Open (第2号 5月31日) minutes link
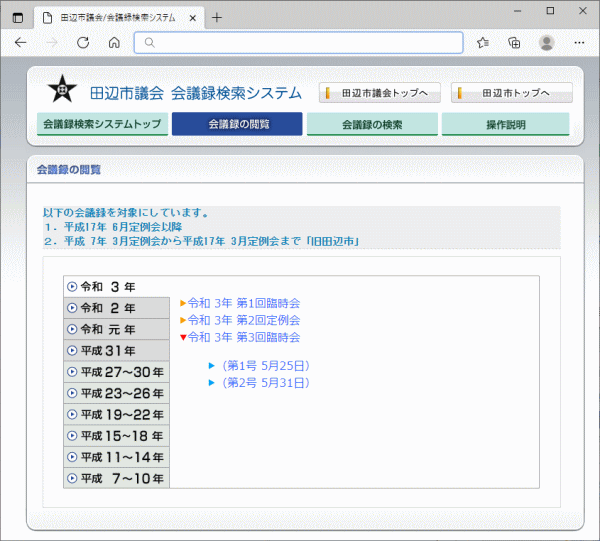This screenshot has width=600, height=541. [266, 383]
